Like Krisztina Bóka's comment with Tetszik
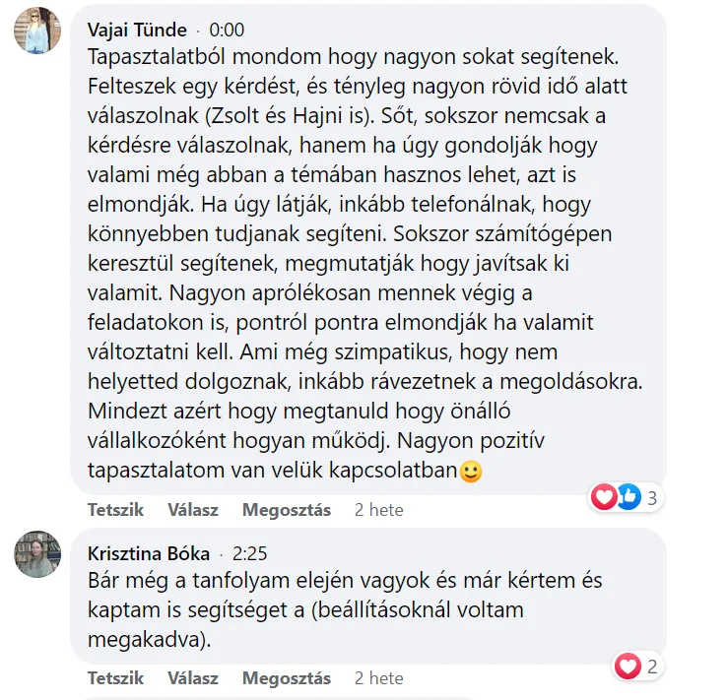The width and height of the screenshot is (728, 700). [x=115, y=678]
